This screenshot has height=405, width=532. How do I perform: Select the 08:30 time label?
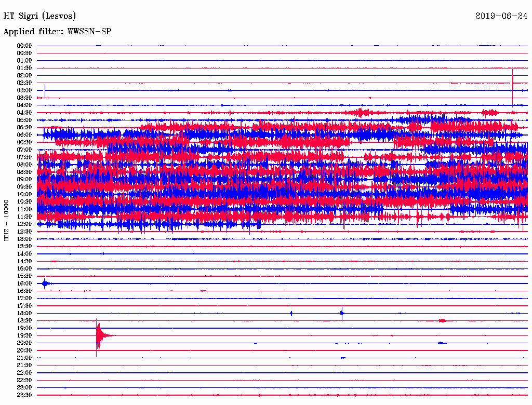(24, 172)
